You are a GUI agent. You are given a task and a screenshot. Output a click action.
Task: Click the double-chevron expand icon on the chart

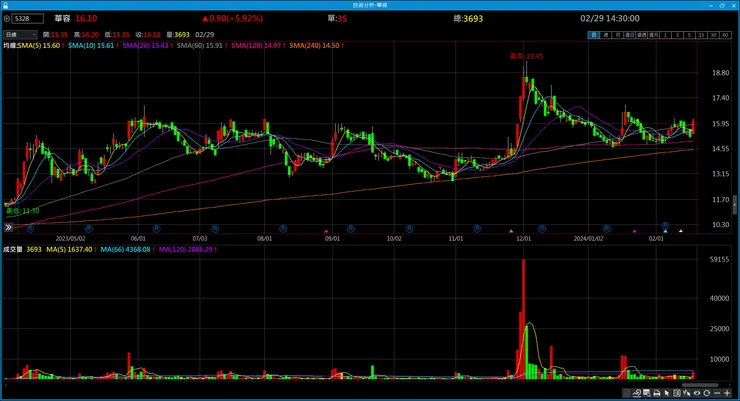[x=8, y=227]
